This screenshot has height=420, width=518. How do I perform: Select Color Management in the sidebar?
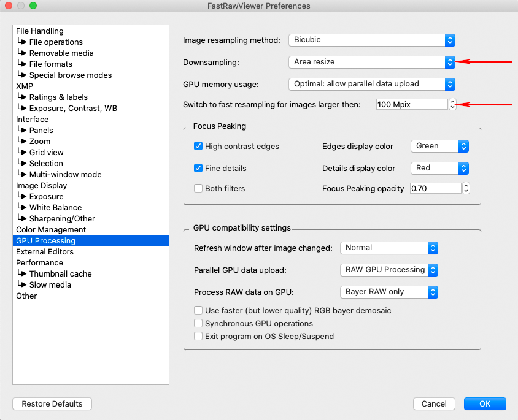pos(51,230)
